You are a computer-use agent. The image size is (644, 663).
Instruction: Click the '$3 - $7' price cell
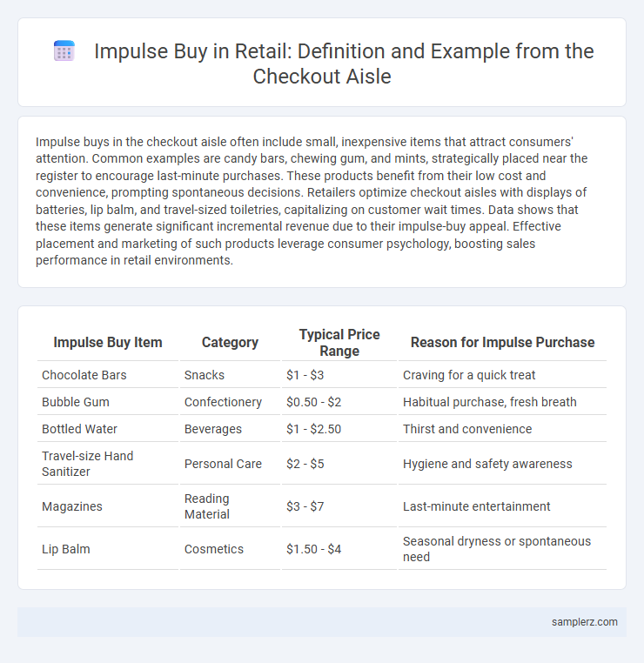(339, 506)
